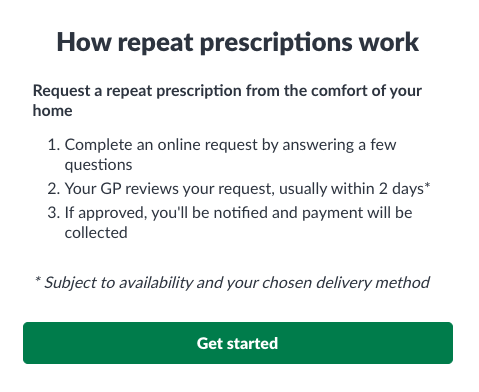Viewport: 479px width, 392px height.
Task: Click step 1 'Complete an online request' text
Action: 230,155
